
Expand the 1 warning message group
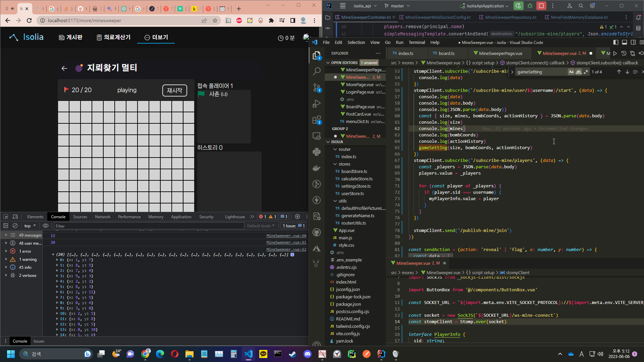pyautogui.click(x=6, y=259)
